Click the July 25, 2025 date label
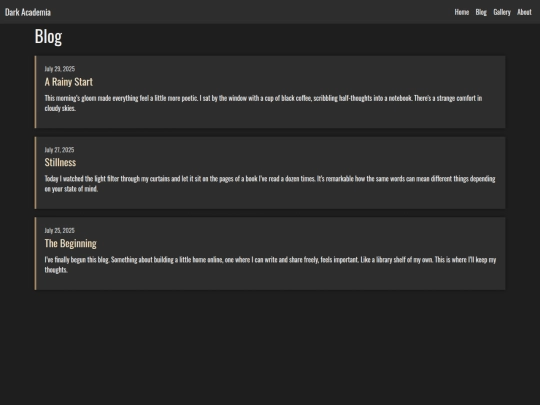This screenshot has width=540, height=405. (60, 230)
